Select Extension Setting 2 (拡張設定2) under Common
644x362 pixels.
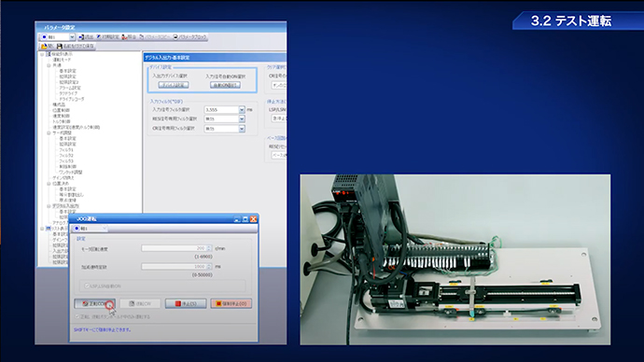(68, 82)
